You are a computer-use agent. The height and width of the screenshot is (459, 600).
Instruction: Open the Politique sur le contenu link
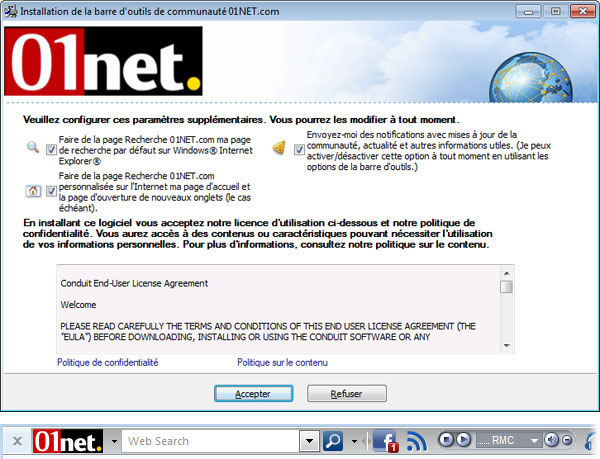point(282,362)
